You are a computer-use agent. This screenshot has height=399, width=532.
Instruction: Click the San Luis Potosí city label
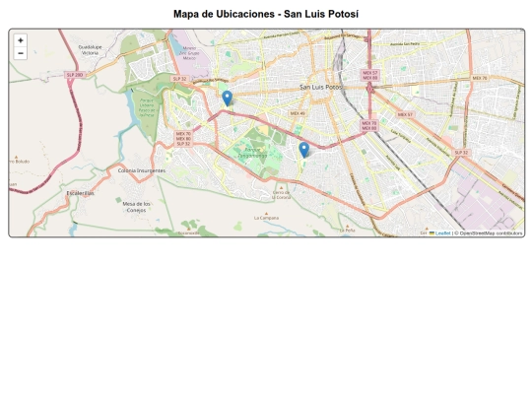pos(321,88)
